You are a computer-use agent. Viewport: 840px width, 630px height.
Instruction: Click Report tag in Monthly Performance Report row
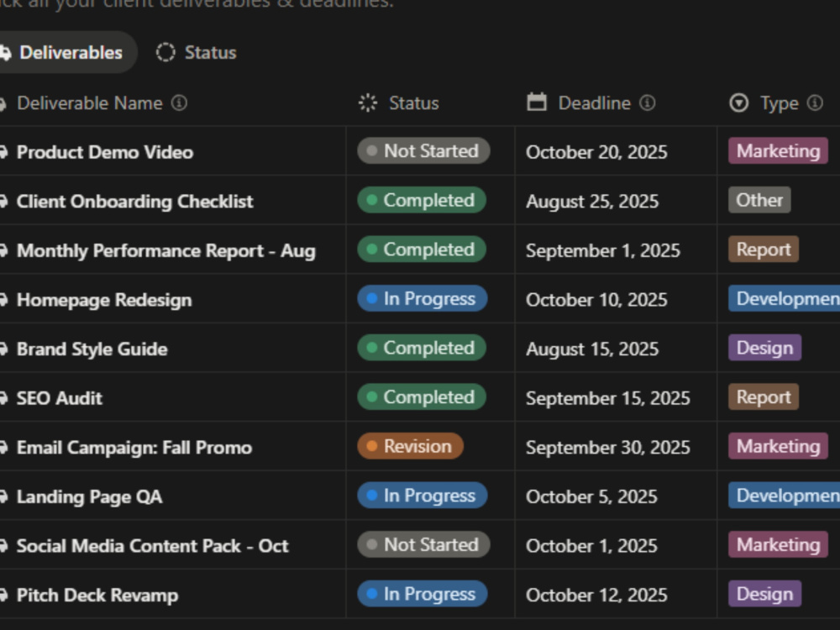click(764, 249)
